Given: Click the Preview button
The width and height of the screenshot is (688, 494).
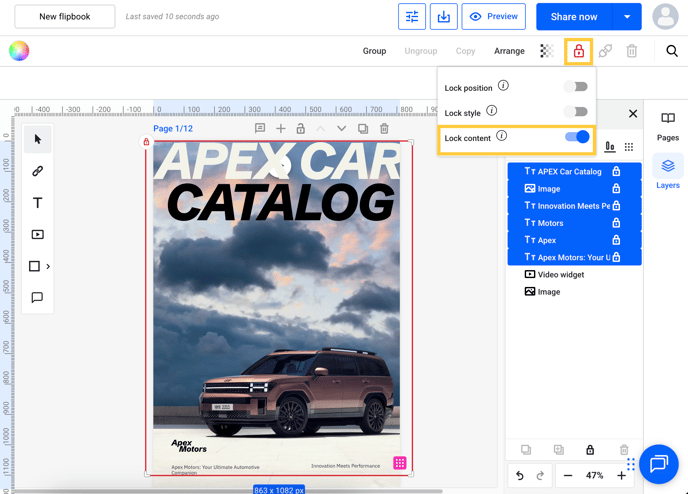Looking at the screenshot, I should 494,17.
